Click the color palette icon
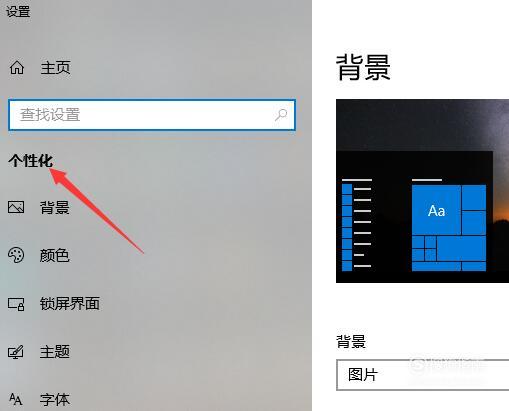 pyautogui.click(x=16, y=255)
